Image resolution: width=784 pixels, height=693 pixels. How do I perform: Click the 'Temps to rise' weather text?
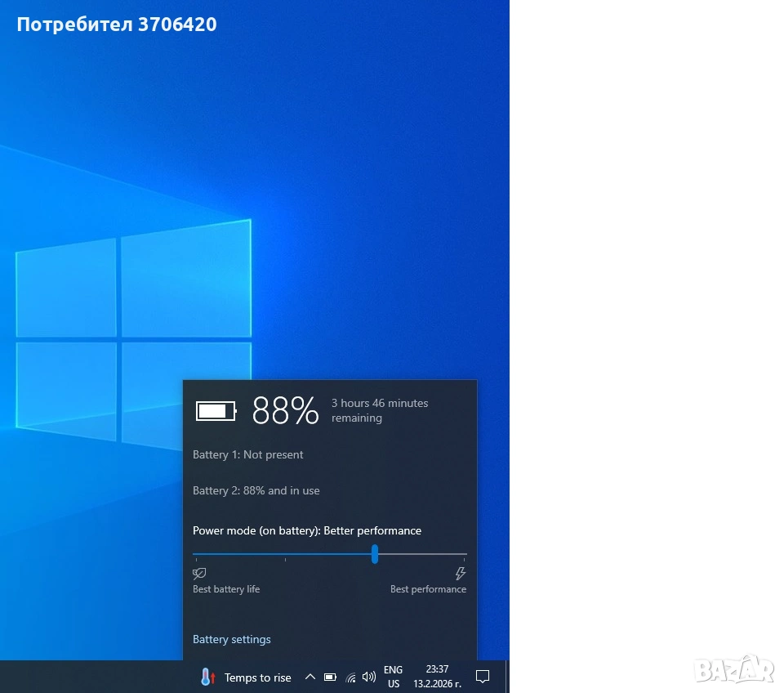pyautogui.click(x=257, y=677)
